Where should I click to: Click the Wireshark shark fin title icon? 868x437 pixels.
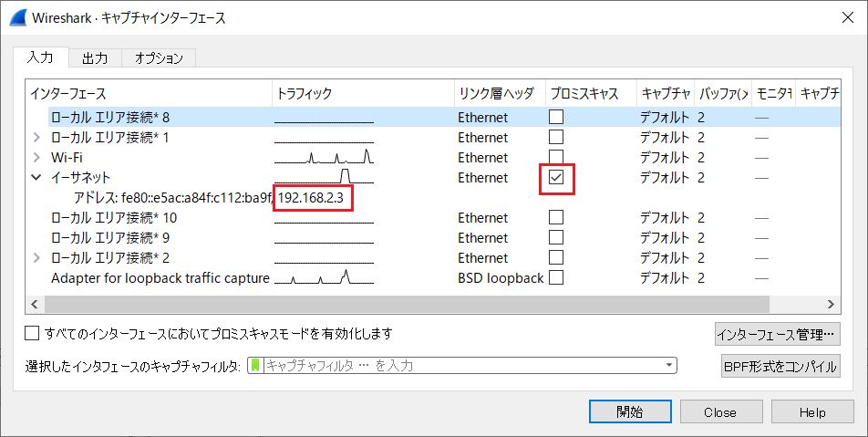click(x=17, y=17)
